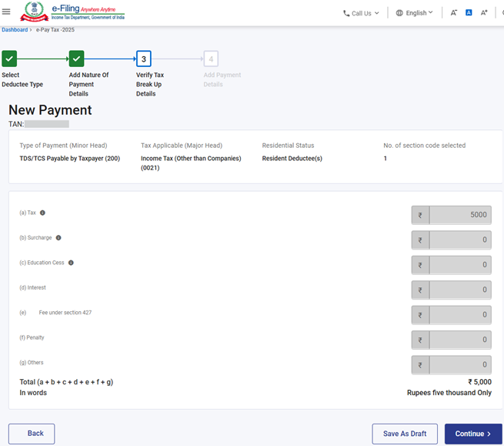504x446 pixels.
Task: Open the hamburger navigation menu
Action: click(7, 12)
